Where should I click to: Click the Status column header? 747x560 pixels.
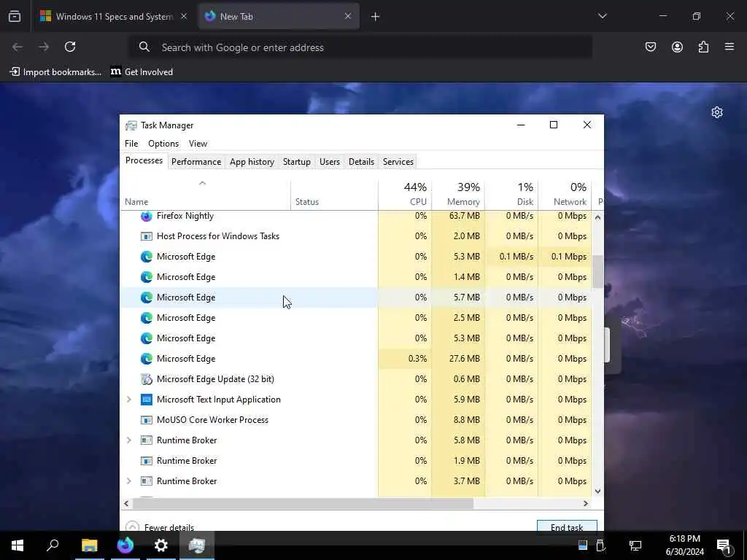point(334,194)
